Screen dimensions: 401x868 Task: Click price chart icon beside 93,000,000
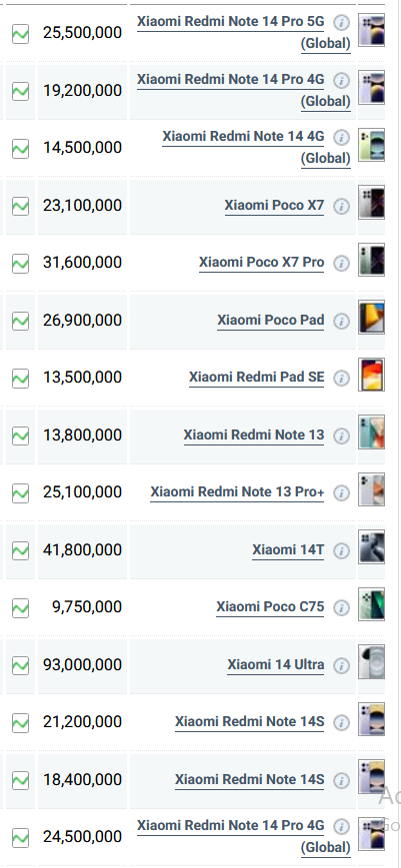coord(20,665)
